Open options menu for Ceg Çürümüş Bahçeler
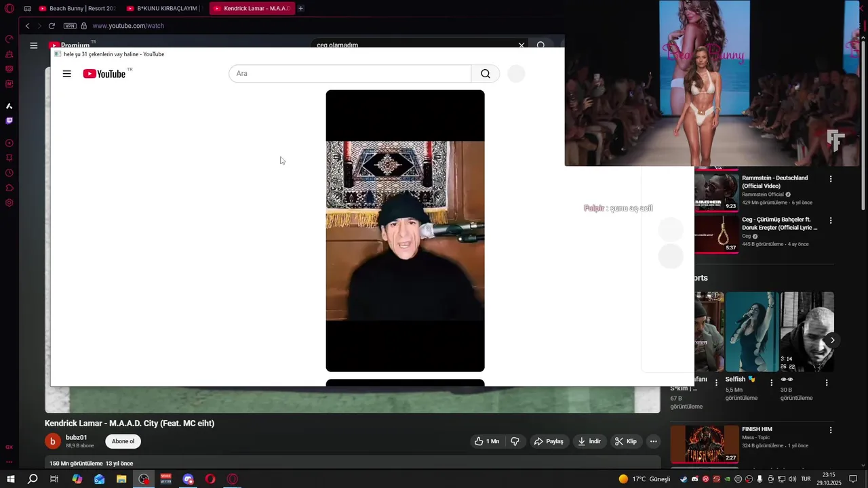Image resolution: width=868 pixels, height=488 pixels. point(831,220)
